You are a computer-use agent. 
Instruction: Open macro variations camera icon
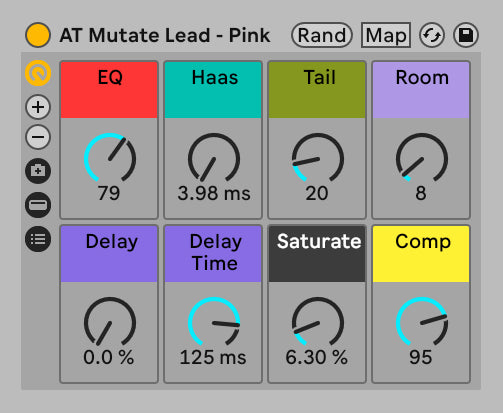[x=38, y=171]
